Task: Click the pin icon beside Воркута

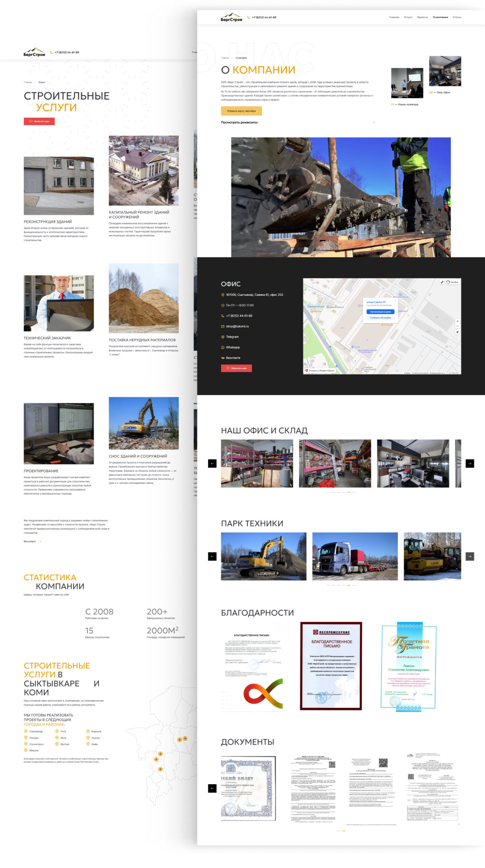Action: pos(88,731)
